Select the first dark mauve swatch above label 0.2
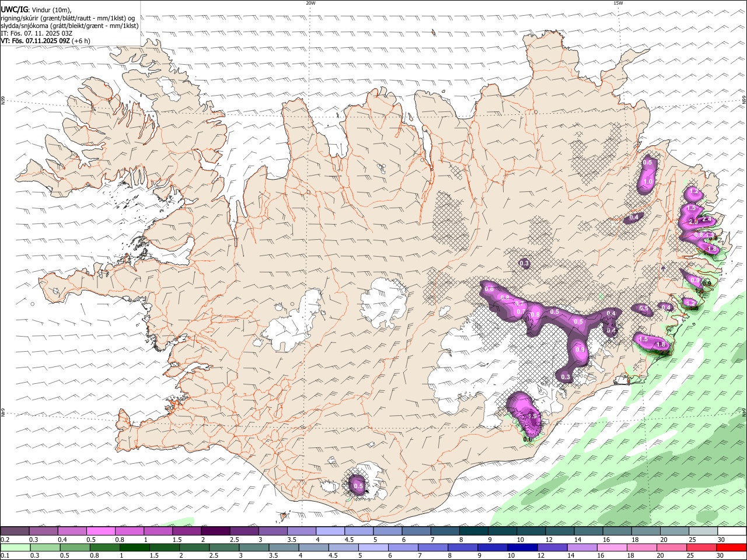This screenshot has height=560, width=747. [15, 531]
